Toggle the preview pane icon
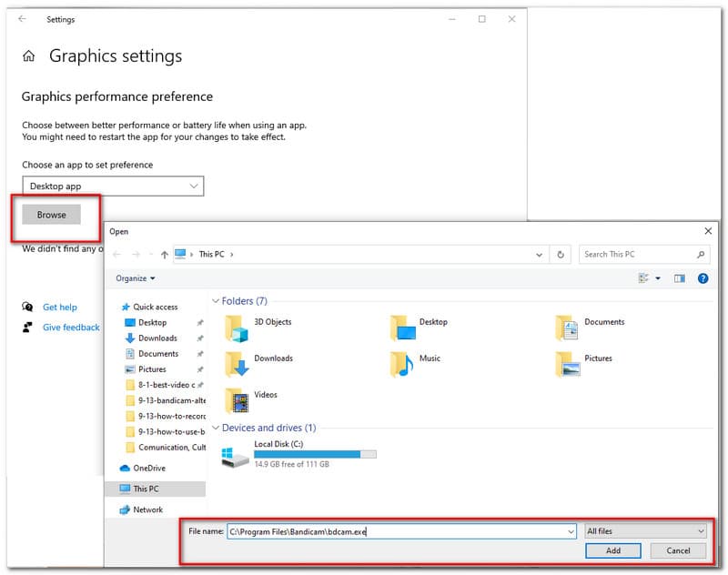The image size is (728, 575). tap(680, 278)
